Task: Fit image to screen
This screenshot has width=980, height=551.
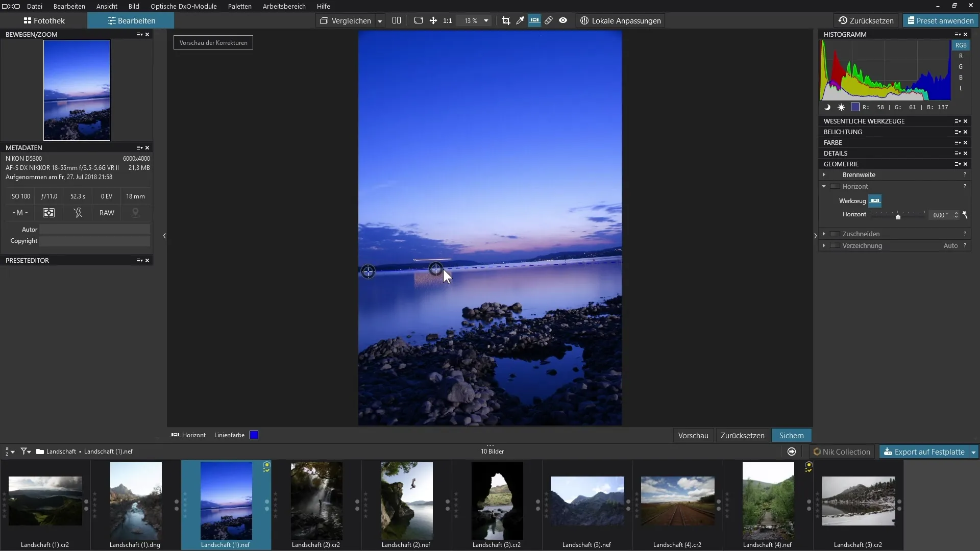Action: point(419,20)
